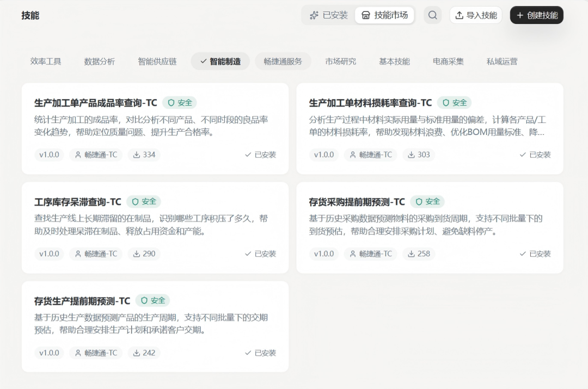
Task: Select the 私域运营 category
Action: coord(502,61)
